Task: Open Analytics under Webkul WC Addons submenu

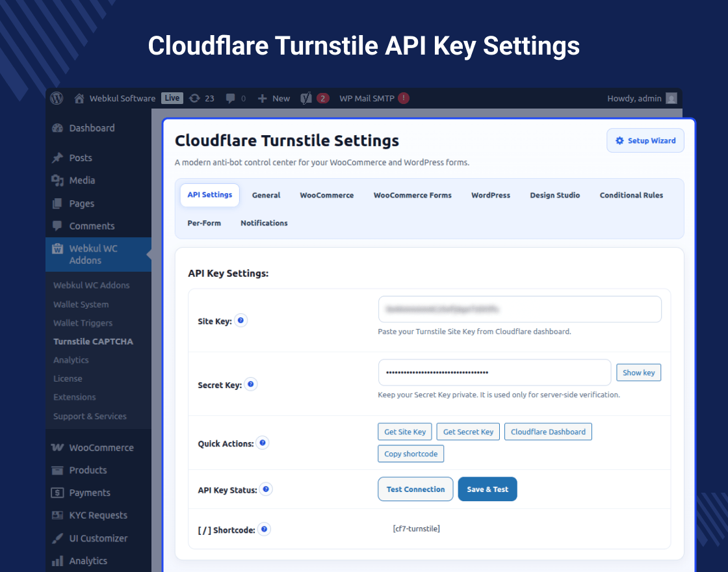Action: [71, 360]
